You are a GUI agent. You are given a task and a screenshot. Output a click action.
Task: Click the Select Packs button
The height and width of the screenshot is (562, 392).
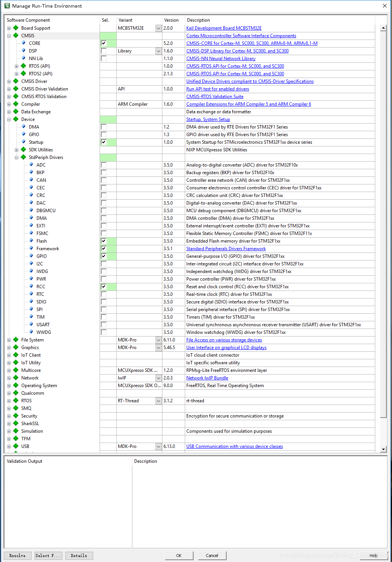48,556
